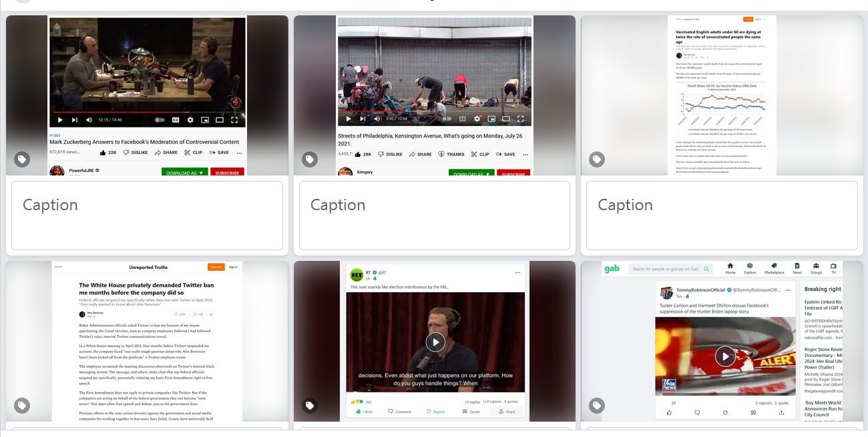The image size is (868, 437).
Task: Open Gab Groups tab
Action: [x=816, y=268]
